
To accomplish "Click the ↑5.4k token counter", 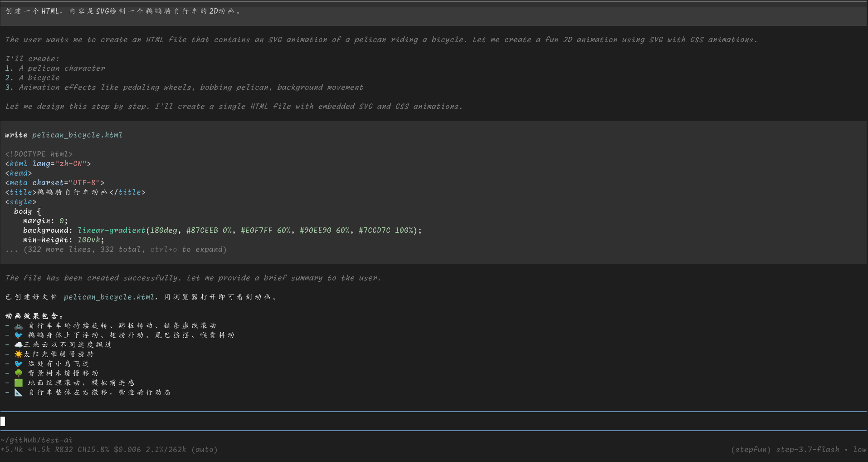I will coord(12,450).
